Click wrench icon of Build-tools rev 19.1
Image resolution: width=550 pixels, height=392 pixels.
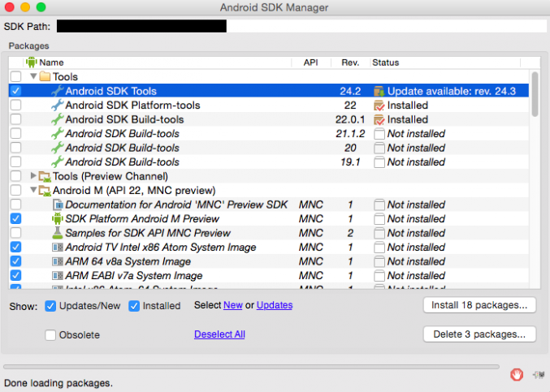click(57, 162)
